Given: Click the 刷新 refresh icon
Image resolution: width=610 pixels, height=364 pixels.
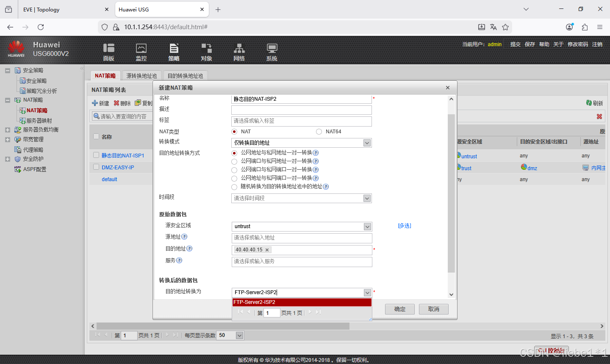Looking at the screenshot, I should [x=589, y=103].
